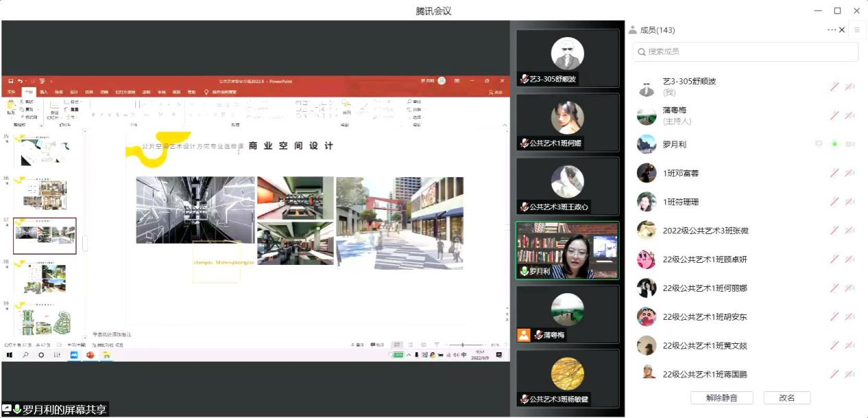Open PowerPoint icon in the shared taskbar
The image size is (868, 418).
[90, 355]
